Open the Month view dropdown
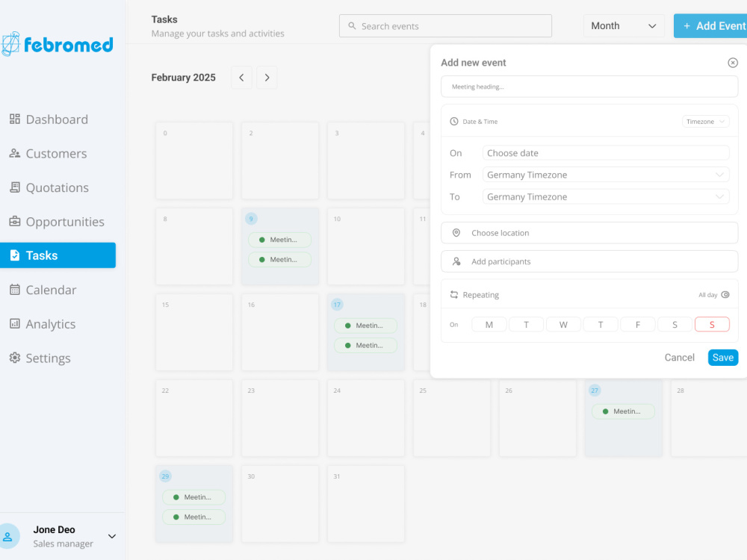Image resolution: width=747 pixels, height=560 pixels. [624, 25]
